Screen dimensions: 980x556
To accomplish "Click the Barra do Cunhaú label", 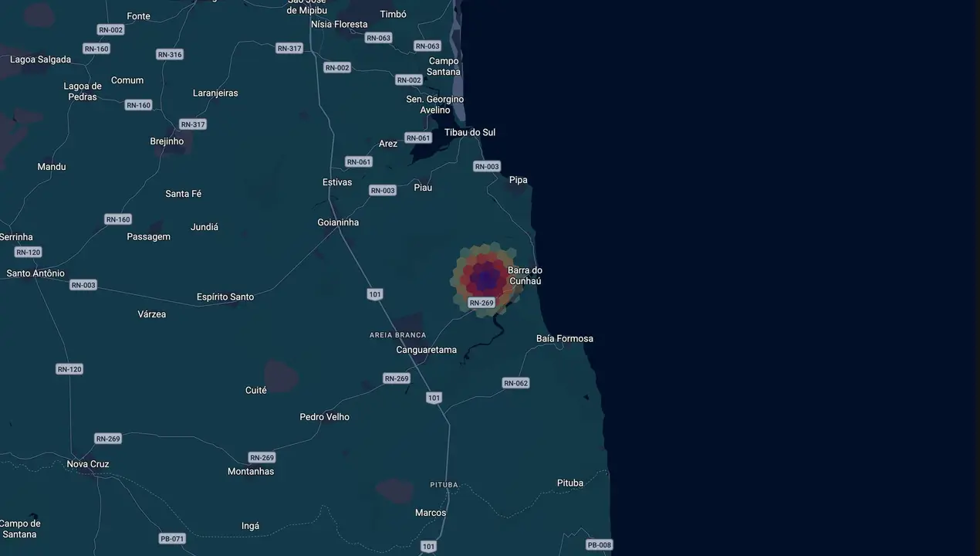I will click(525, 276).
